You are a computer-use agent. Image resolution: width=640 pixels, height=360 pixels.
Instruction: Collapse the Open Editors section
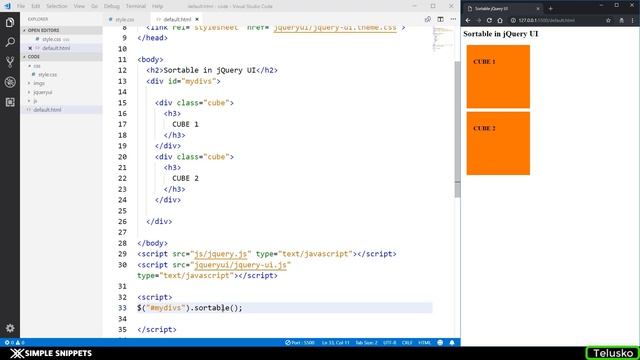pos(24,30)
